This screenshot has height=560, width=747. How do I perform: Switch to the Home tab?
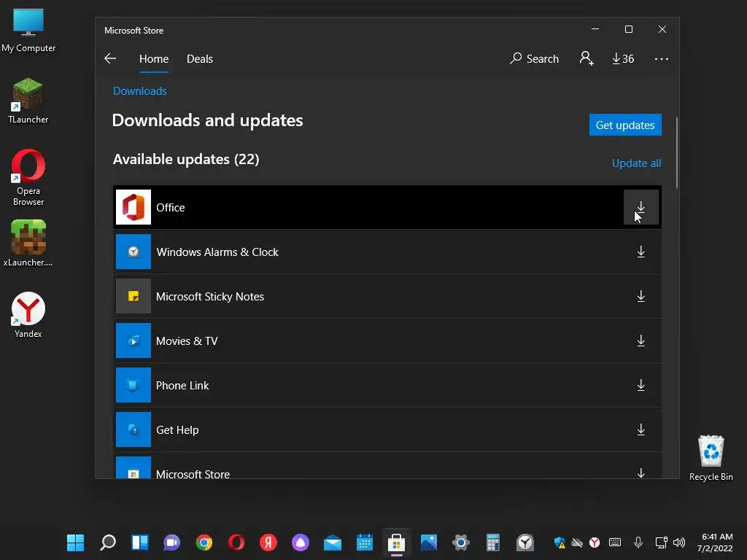pyautogui.click(x=154, y=58)
